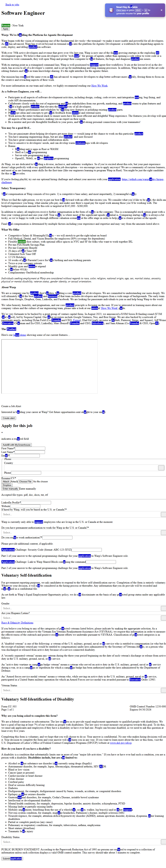Click the 'Click here' link in Smart Key popup
The width and height of the screenshot is (166, 868).
[121, 10]
